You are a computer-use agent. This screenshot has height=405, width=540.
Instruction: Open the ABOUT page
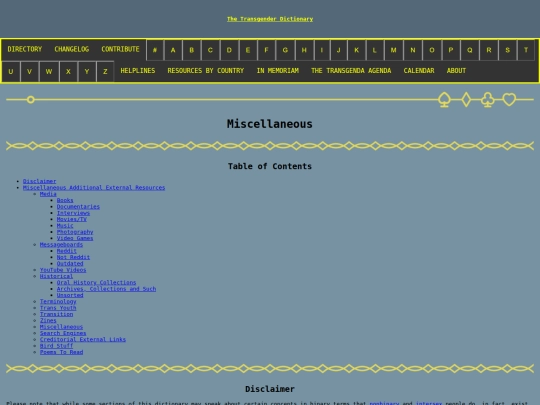click(456, 71)
